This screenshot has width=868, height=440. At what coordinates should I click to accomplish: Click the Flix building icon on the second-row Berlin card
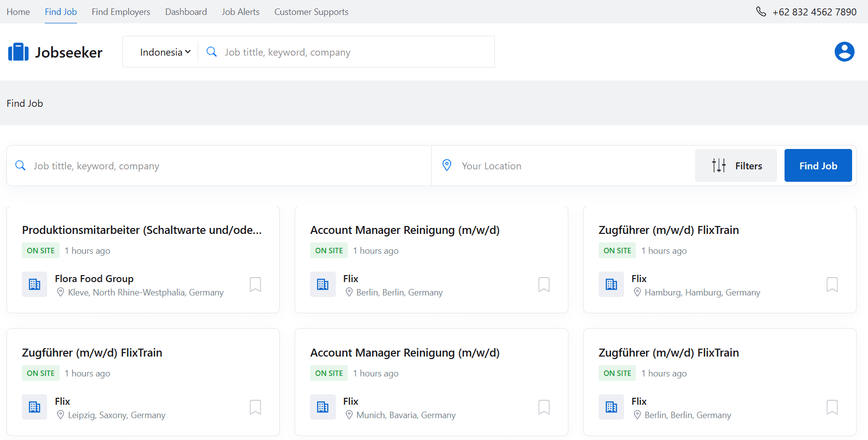coord(612,407)
